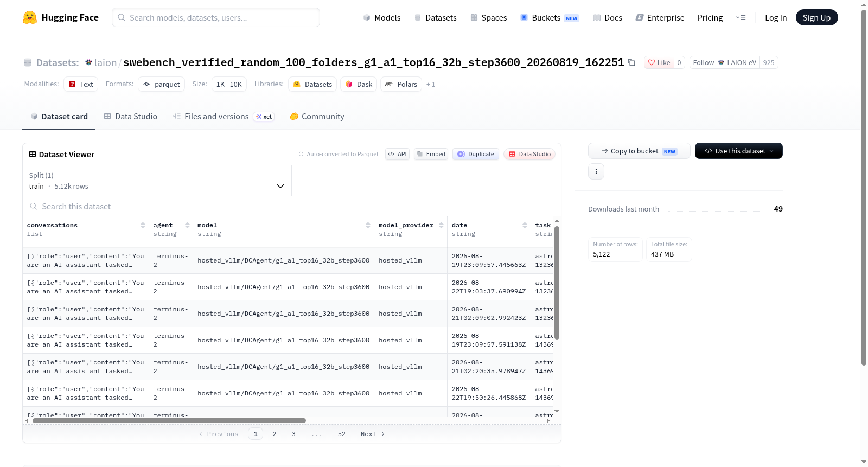Click the +1 more libraries expander
This screenshot has width=868, height=467.
(431, 84)
